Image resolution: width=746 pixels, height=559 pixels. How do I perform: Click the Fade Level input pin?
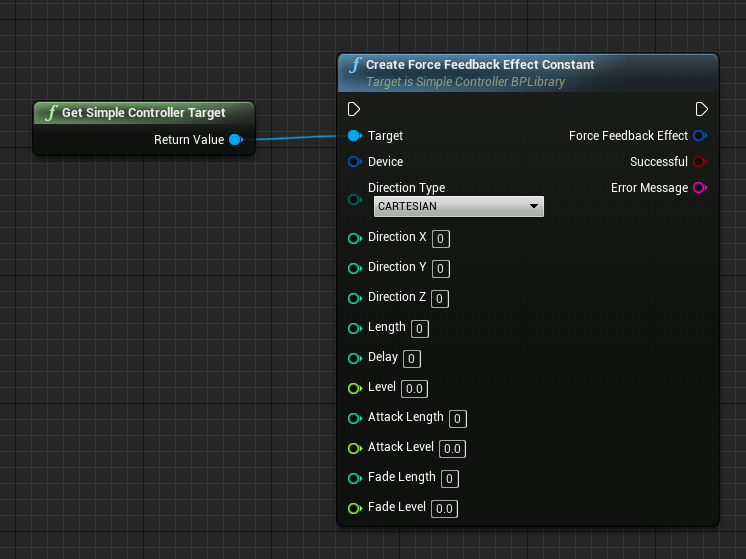[354, 508]
